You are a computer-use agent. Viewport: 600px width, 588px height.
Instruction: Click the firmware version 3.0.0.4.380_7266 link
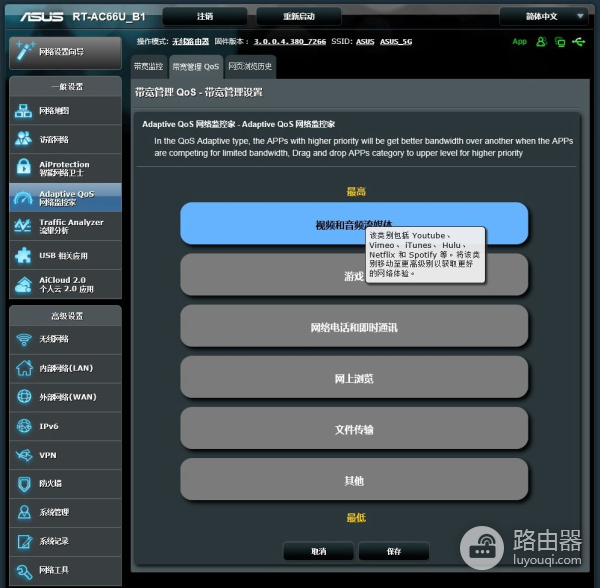(290, 41)
